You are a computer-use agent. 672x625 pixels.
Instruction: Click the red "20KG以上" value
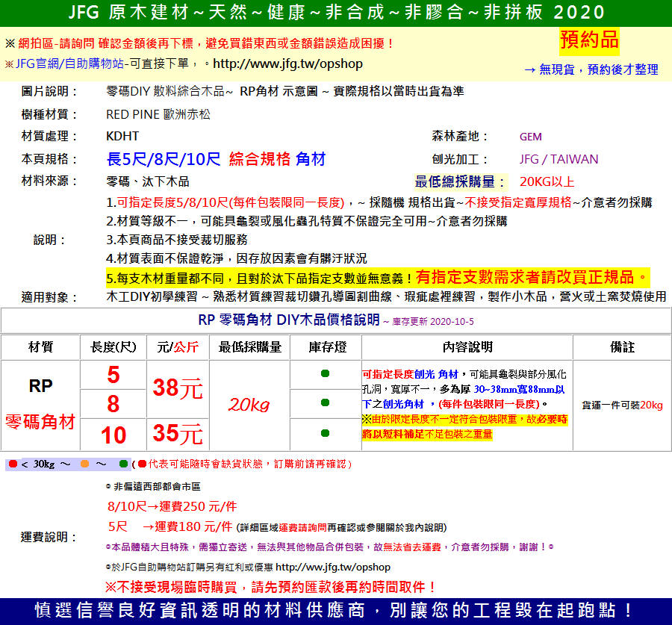coord(547,181)
